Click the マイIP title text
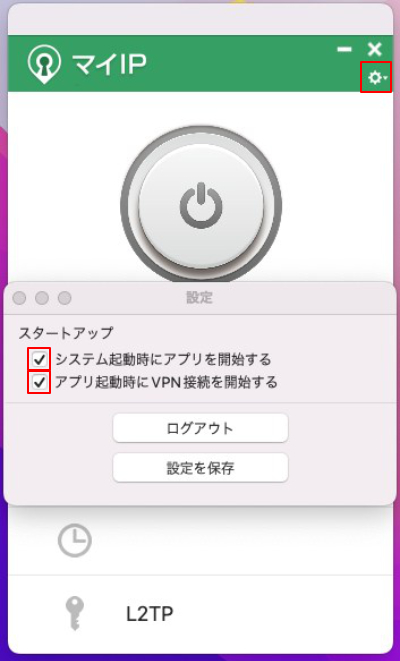Screen dimensions: 400x661 [x=109, y=65]
